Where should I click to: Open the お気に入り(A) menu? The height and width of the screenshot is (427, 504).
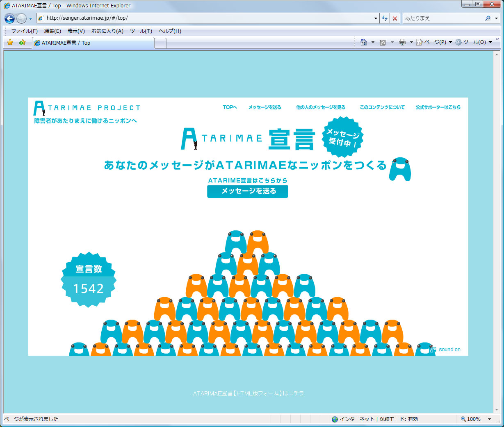(x=107, y=31)
